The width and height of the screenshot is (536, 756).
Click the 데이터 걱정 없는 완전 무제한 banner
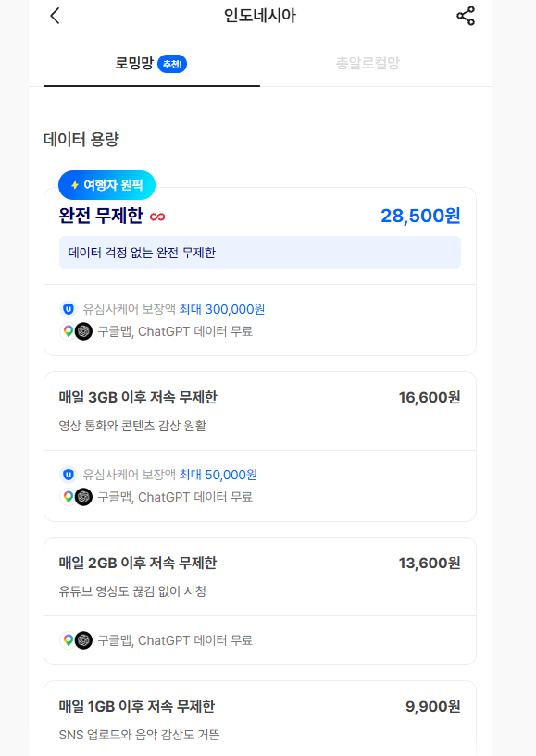pos(260,253)
